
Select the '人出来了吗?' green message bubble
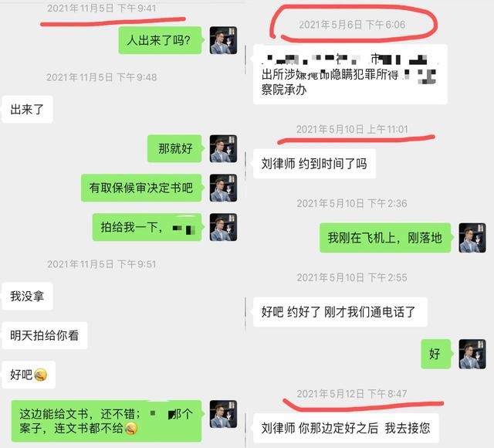pyautogui.click(x=160, y=40)
